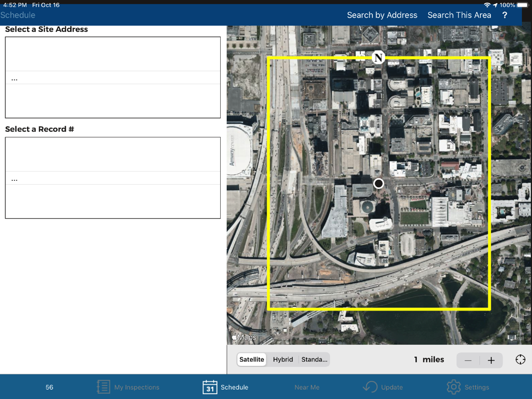532x399 pixels.
Task: Switch map view to Hybrid
Action: pyautogui.click(x=282, y=359)
